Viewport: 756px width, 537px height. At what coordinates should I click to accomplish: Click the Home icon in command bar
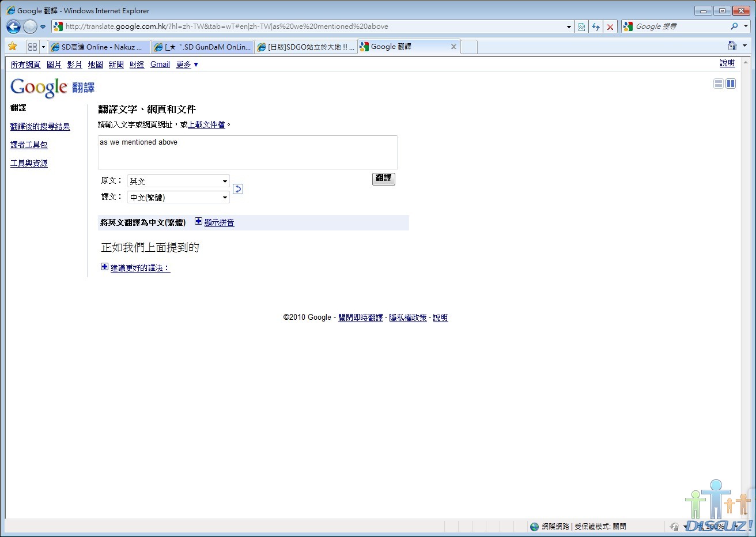[x=732, y=46]
